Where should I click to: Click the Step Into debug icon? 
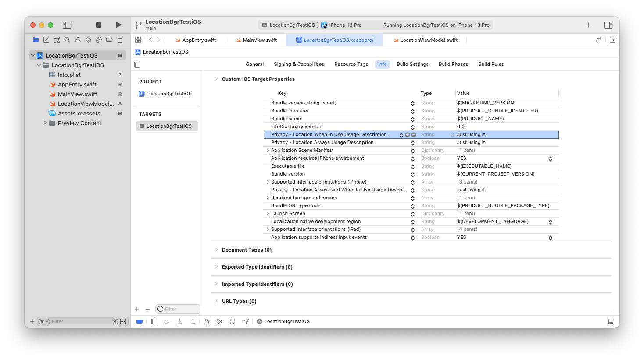179,321
